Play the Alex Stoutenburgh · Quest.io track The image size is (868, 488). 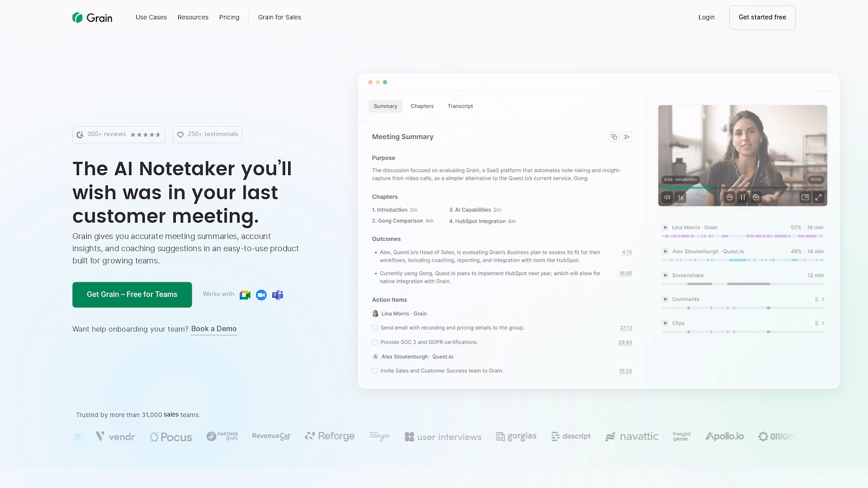(665, 251)
